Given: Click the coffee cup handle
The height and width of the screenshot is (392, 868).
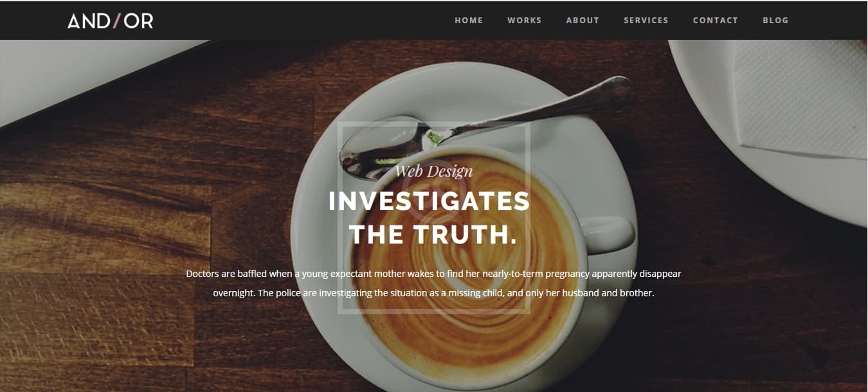Looking at the screenshot, I should point(608,234).
